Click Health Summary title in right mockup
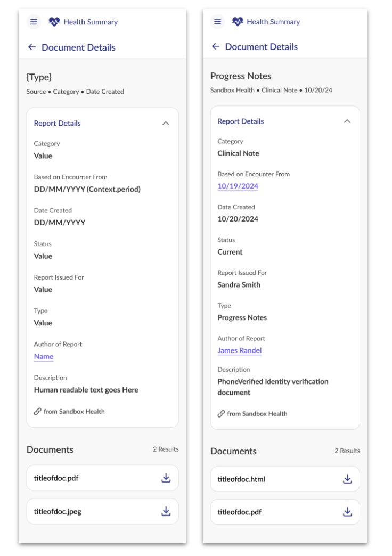The width and height of the screenshot is (392, 556). [x=273, y=22]
